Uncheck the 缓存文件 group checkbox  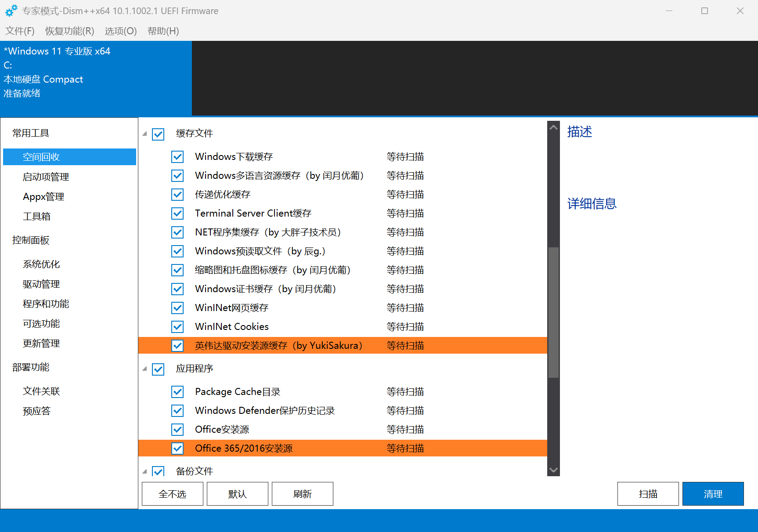point(158,134)
